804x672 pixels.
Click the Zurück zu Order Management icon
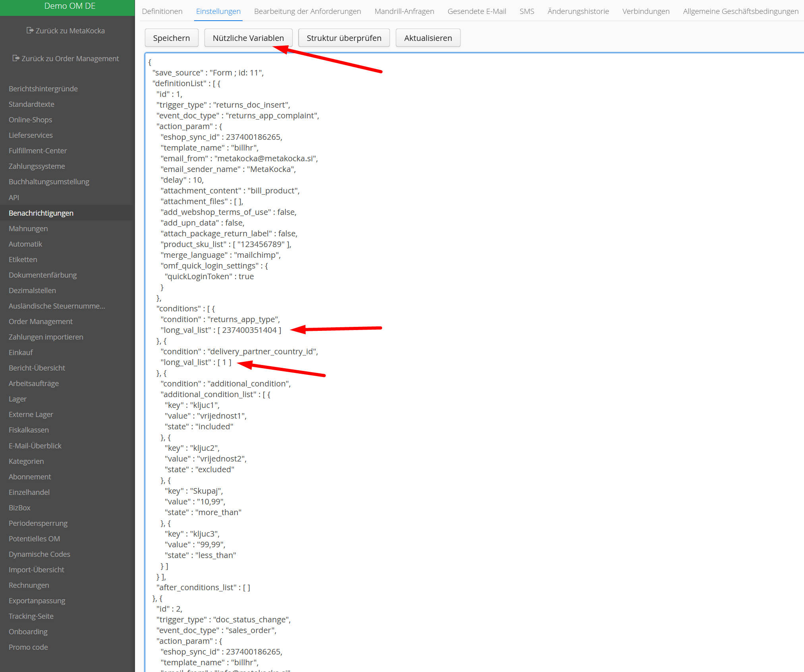[16, 58]
